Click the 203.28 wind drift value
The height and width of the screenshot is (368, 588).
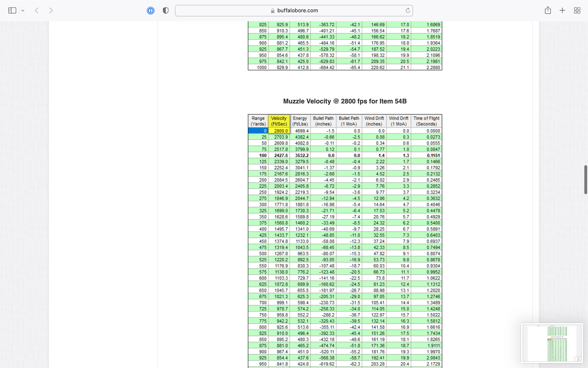click(x=374, y=364)
